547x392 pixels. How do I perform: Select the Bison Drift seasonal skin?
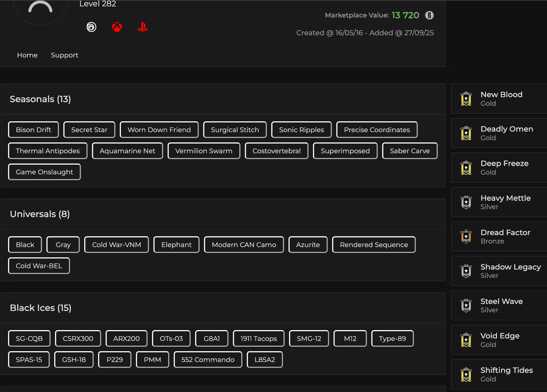[x=33, y=130]
